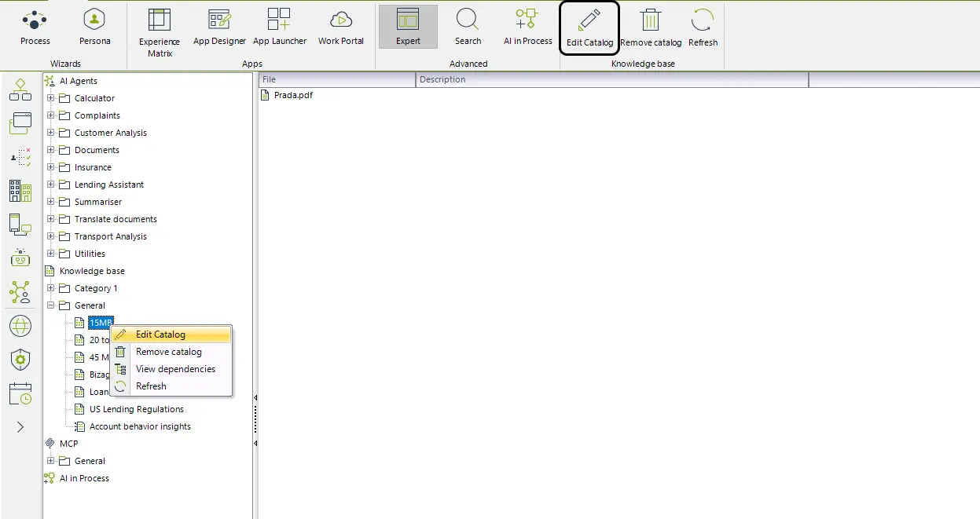Open App Designer from the ribbon
980x519 pixels.
pyautogui.click(x=220, y=28)
